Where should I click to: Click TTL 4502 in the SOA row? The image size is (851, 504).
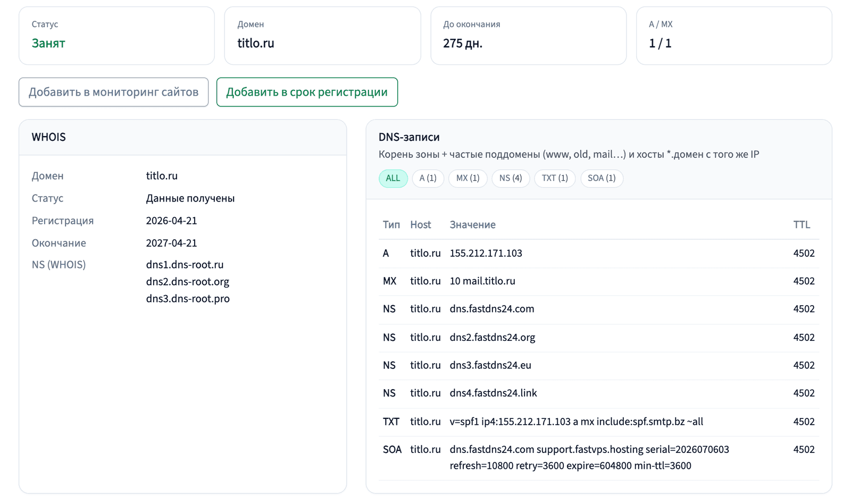tap(804, 450)
